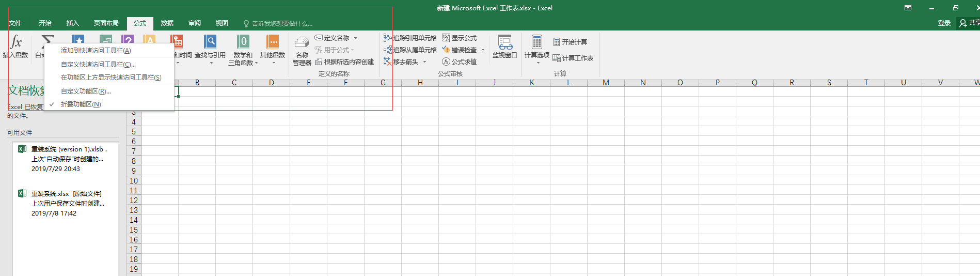Viewport: 980px width, 276px height.
Task: Switch to the Page Layout (页面布局) tab
Action: (106, 23)
